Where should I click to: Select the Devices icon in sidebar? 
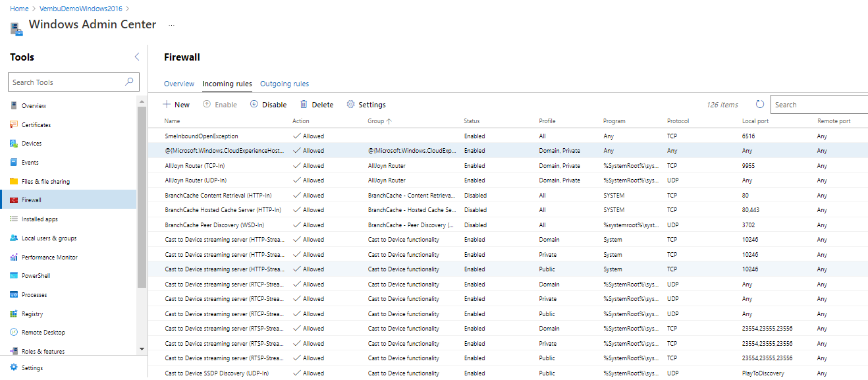tap(14, 144)
